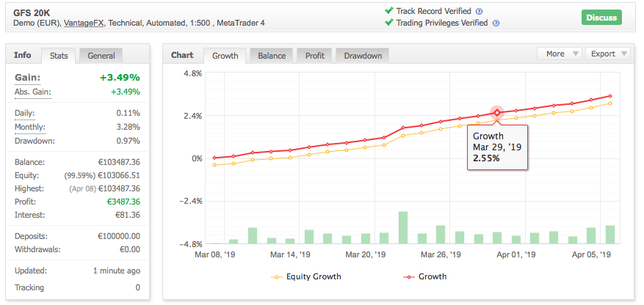Click the Abs. Gain label

[33, 92]
